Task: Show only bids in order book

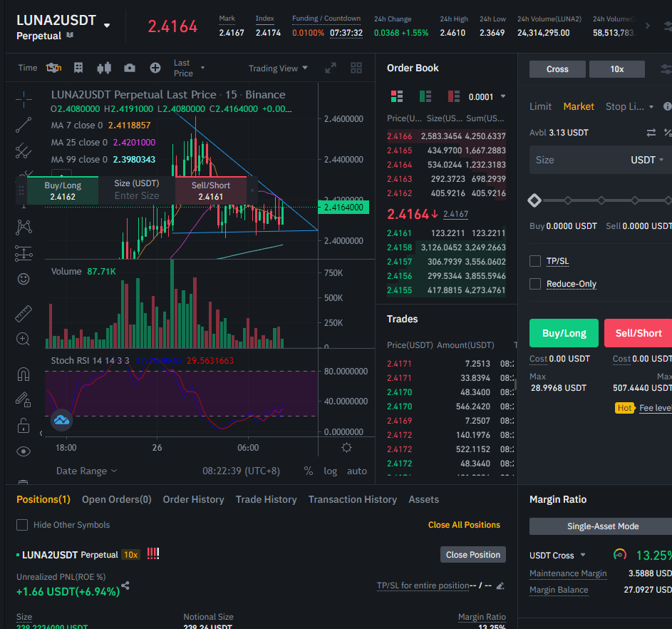Action: pyautogui.click(x=425, y=96)
